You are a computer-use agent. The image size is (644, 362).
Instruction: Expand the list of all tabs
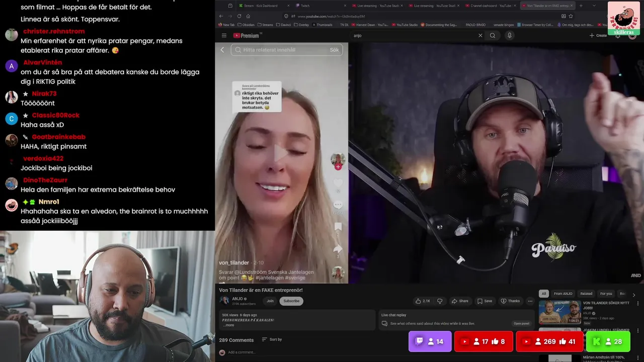(594, 6)
